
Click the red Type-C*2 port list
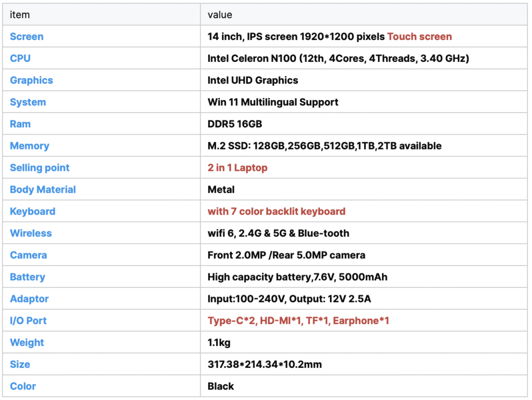pyautogui.click(x=298, y=321)
